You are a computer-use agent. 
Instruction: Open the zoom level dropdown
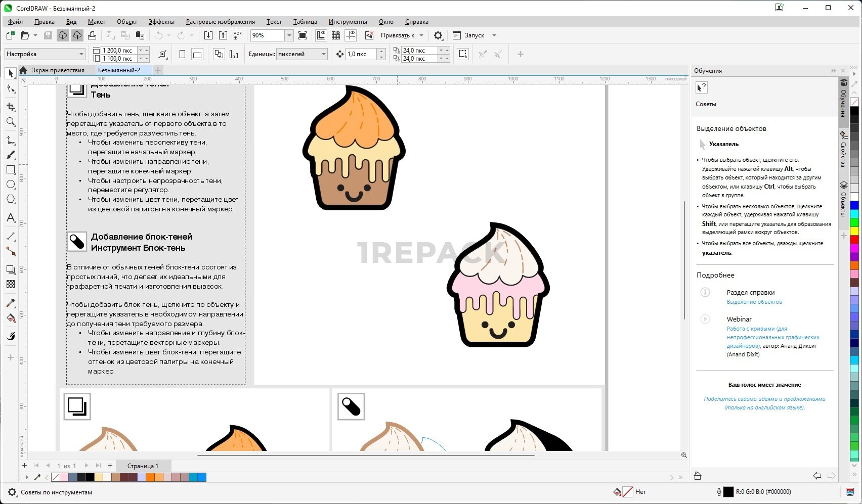289,35
